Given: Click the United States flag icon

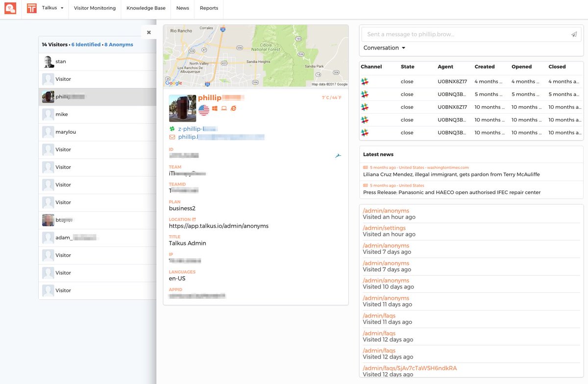Looking at the screenshot, I should 204,109.
